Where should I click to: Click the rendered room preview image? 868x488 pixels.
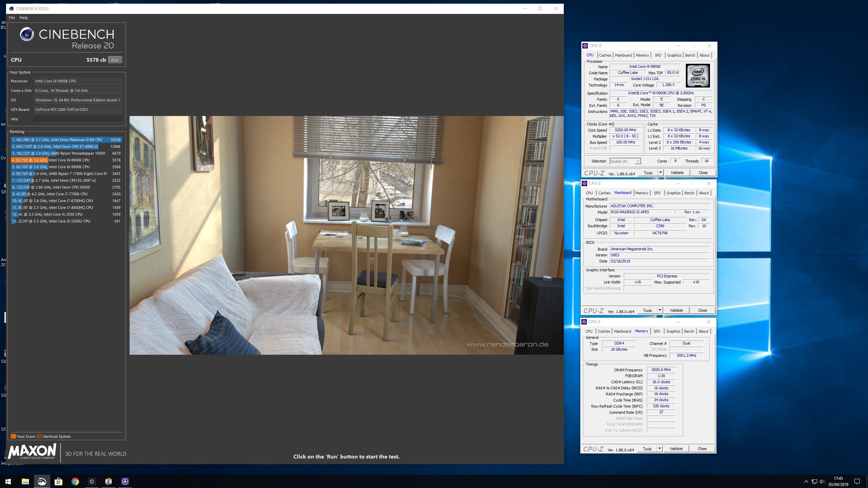tap(346, 235)
